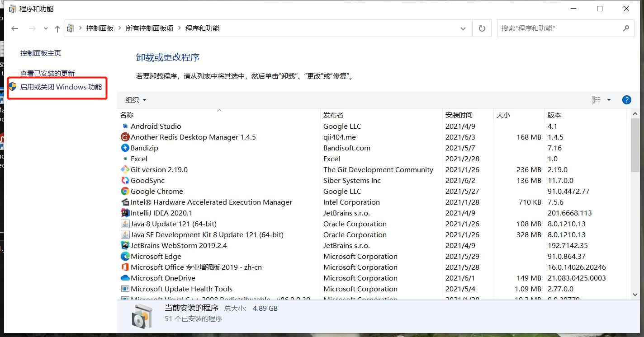The width and height of the screenshot is (644, 337).
Task: Select version cell '192.7142.35'
Action: point(568,245)
